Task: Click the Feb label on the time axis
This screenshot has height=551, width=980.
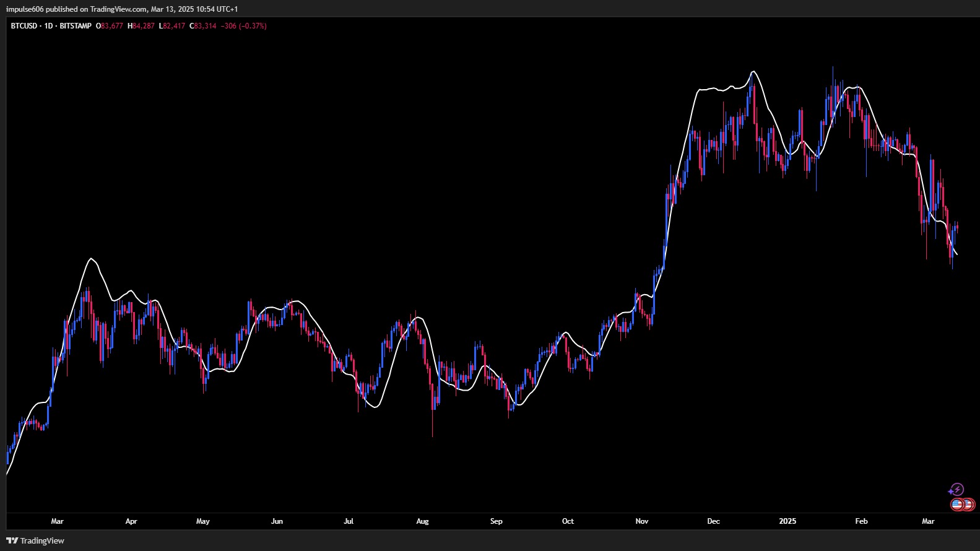Action: coord(861,521)
